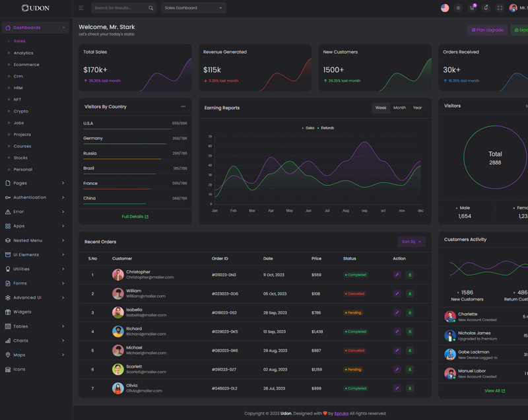528x420 pixels.
Task: Download William's order with green icon
Action: pos(410,294)
